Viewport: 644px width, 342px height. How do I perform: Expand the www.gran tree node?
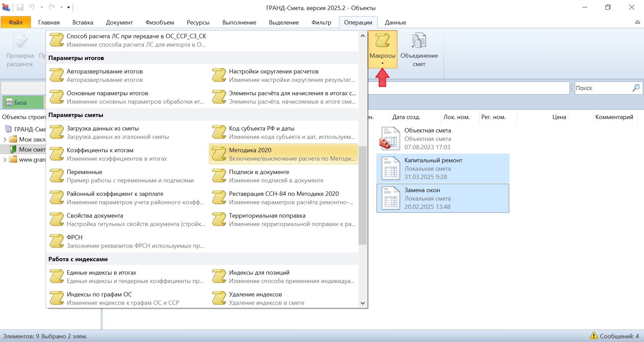coord(5,160)
